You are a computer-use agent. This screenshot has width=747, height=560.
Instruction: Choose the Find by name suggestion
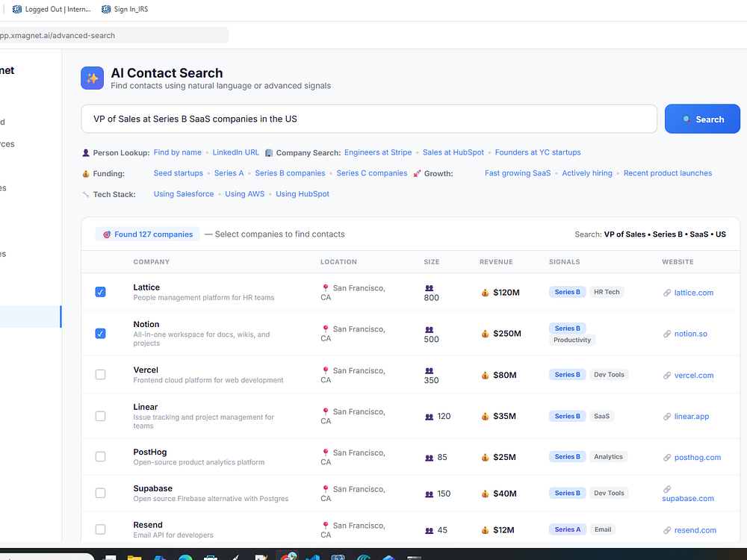point(177,152)
